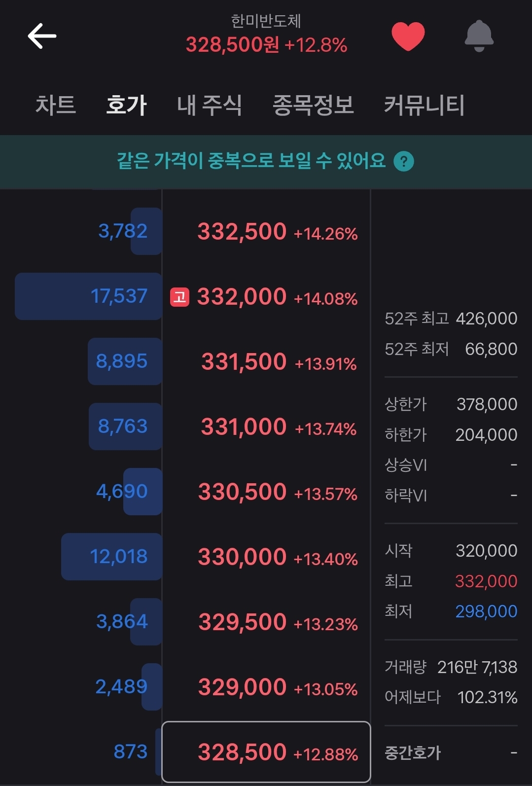Tap the red 고 high-price badge

(179, 297)
